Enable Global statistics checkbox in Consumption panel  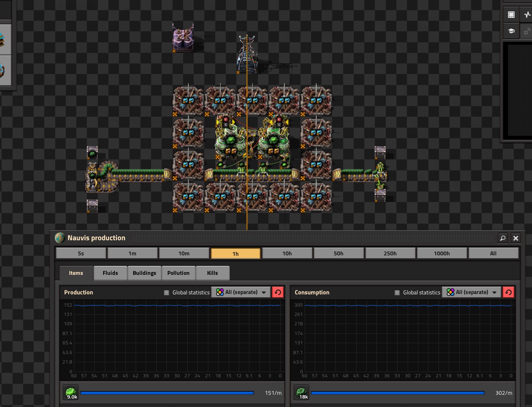pos(397,292)
